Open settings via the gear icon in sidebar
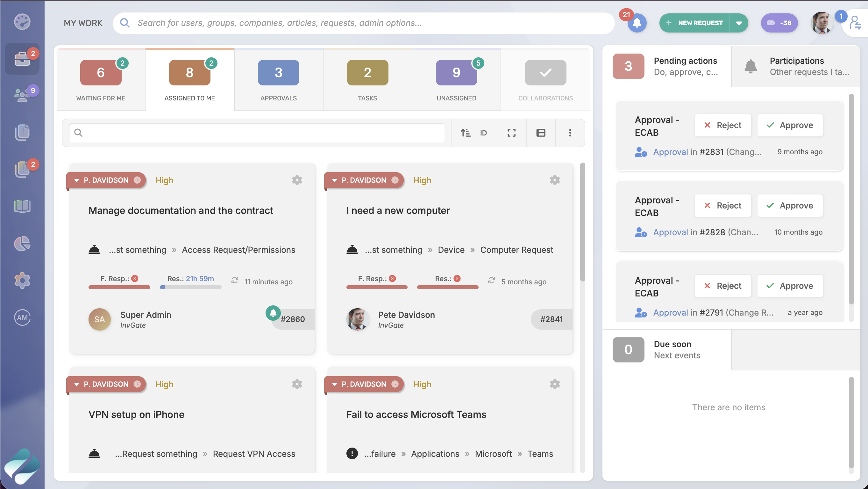This screenshot has height=489, width=868. point(22,281)
